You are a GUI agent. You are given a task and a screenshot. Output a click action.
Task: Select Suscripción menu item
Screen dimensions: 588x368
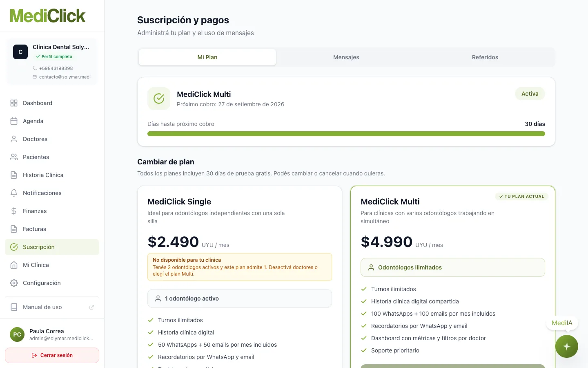point(52,247)
